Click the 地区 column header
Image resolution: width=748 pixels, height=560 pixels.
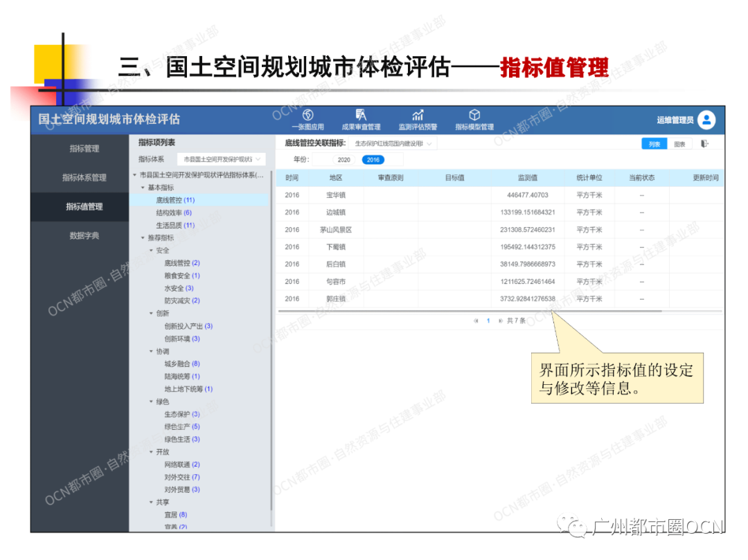(x=336, y=178)
